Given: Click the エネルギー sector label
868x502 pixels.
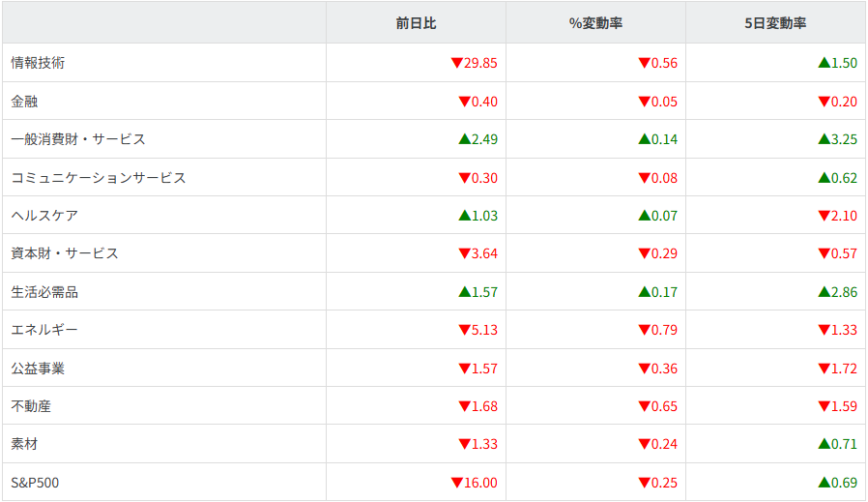Looking at the screenshot, I should coord(44,330).
